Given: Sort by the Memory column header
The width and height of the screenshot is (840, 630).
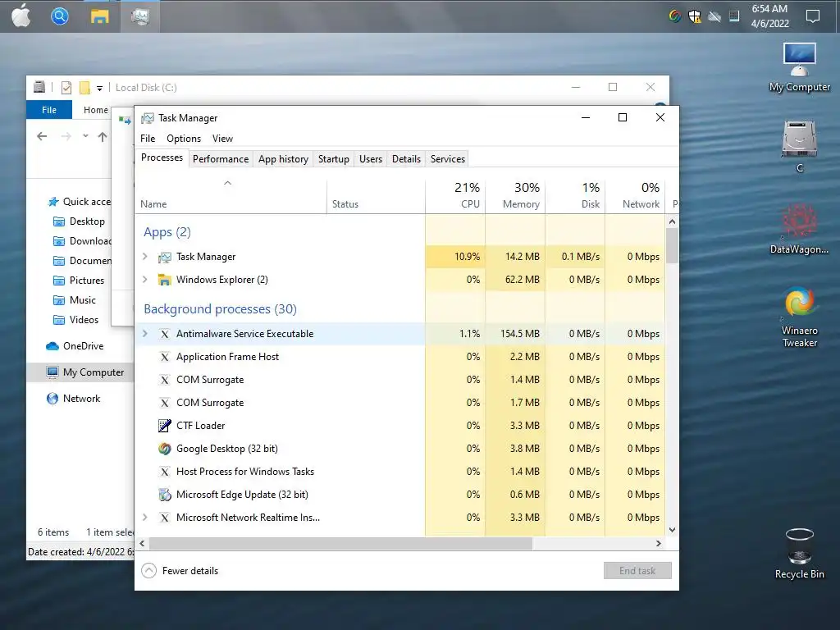Looking at the screenshot, I should point(515,195).
